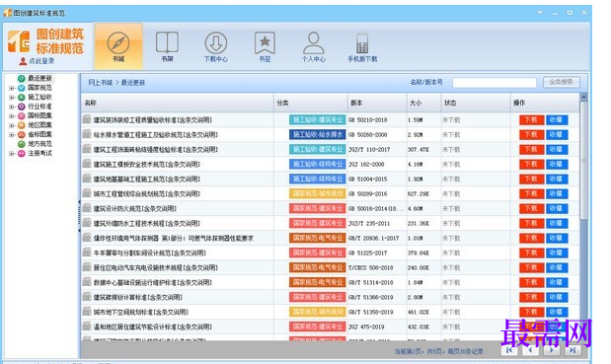Viewport: 611px width, 364px height.
Task: Select 省标图集 category icon in tree
Action: (22, 135)
